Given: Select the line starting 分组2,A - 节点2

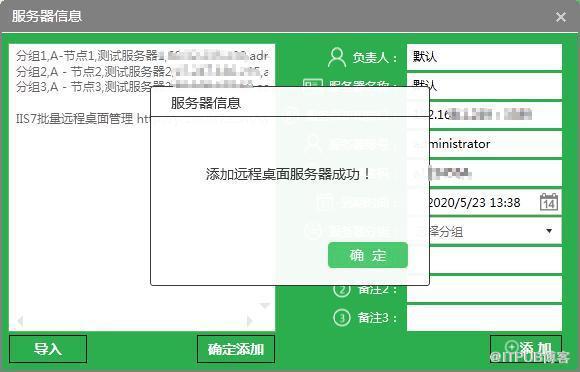Looking at the screenshot, I should click(142, 71).
